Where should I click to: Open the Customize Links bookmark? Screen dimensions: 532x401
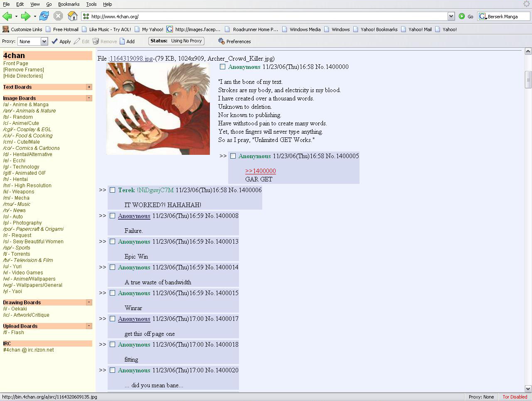coord(22,29)
